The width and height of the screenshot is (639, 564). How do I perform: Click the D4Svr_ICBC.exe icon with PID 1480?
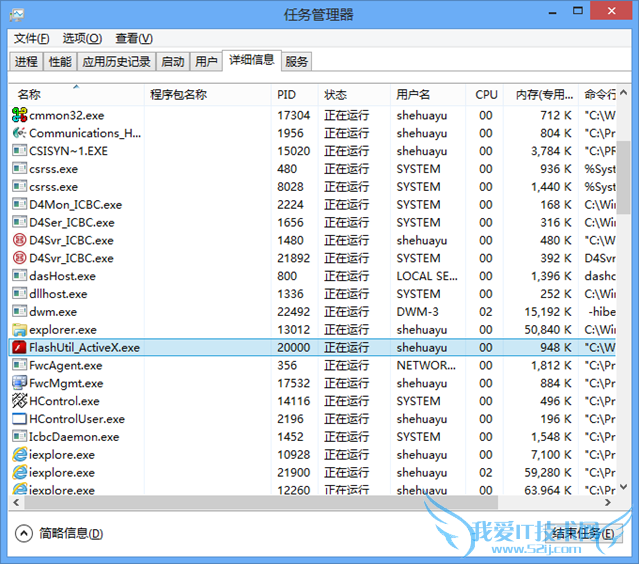19,240
